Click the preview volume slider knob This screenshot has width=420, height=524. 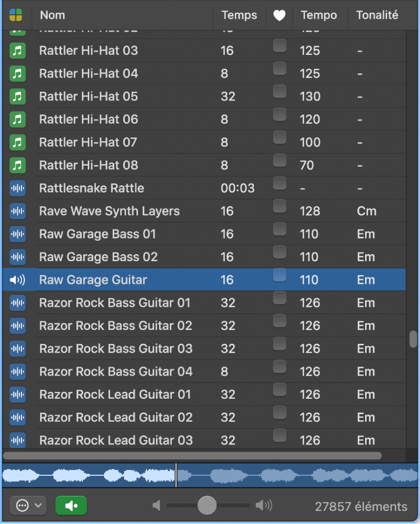[x=207, y=506]
